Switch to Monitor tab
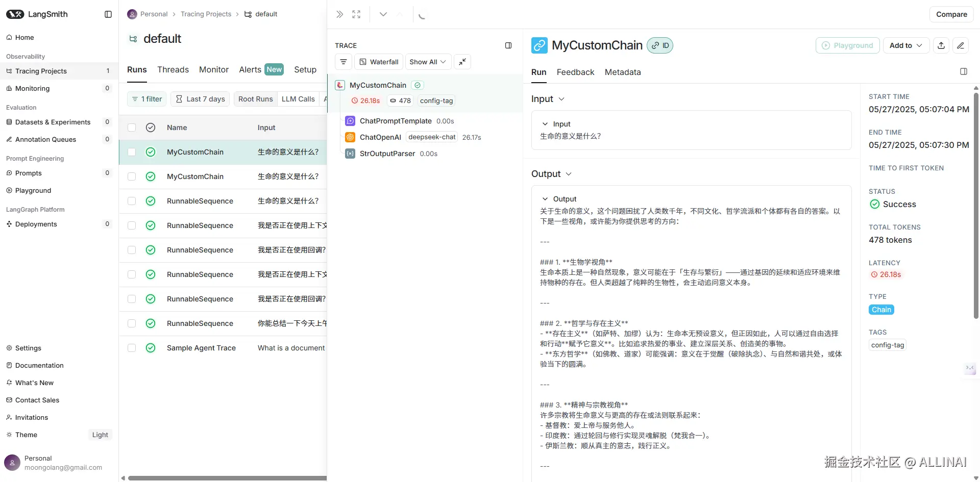The height and width of the screenshot is (482, 980). [x=214, y=70]
